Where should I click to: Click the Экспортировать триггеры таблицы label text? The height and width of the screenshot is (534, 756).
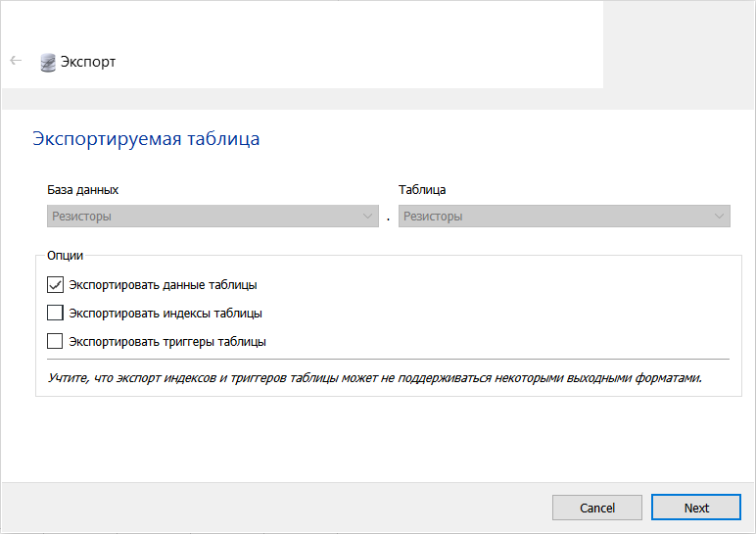click(166, 342)
